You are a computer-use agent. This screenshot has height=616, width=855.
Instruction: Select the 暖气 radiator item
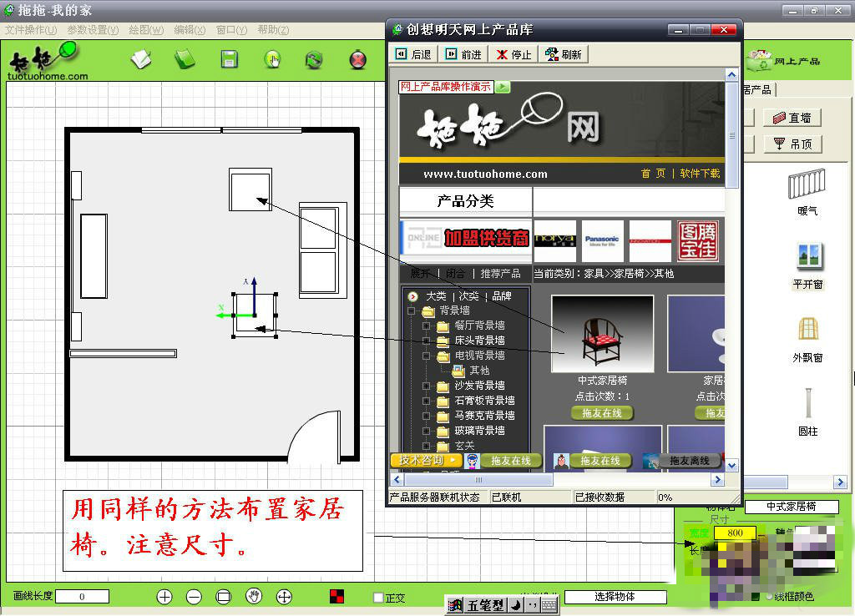pyautogui.click(x=807, y=191)
